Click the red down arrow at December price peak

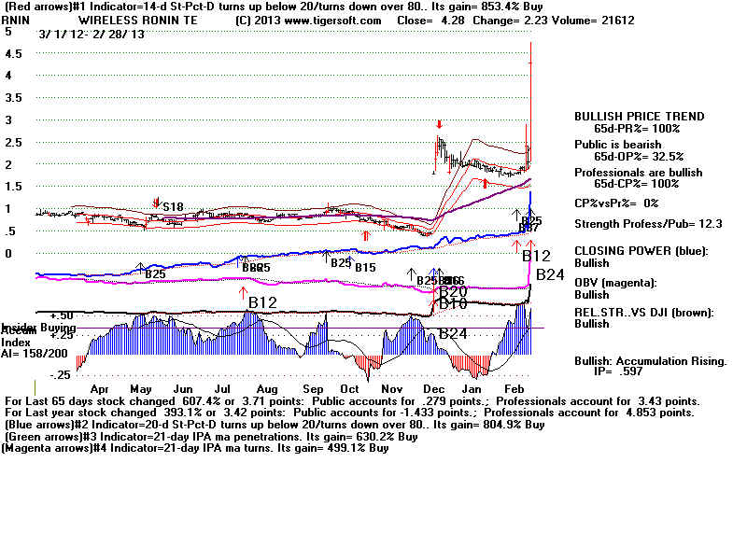tap(439, 124)
